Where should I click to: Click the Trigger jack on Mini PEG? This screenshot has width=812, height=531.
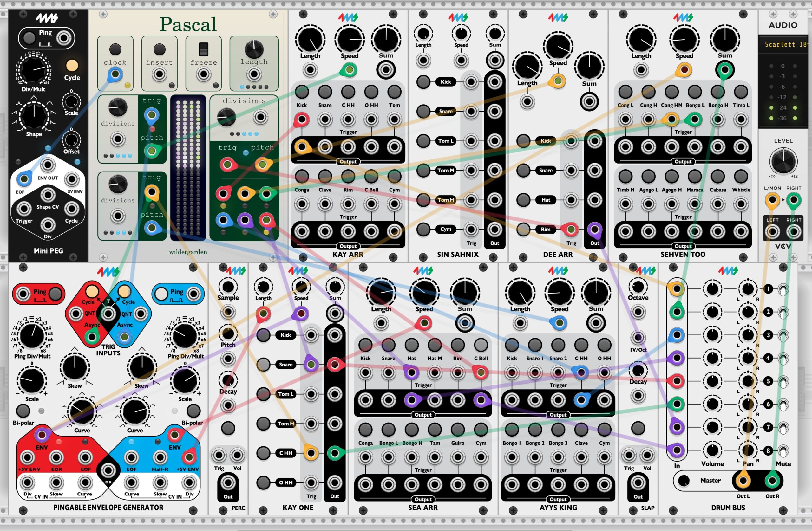[24, 208]
